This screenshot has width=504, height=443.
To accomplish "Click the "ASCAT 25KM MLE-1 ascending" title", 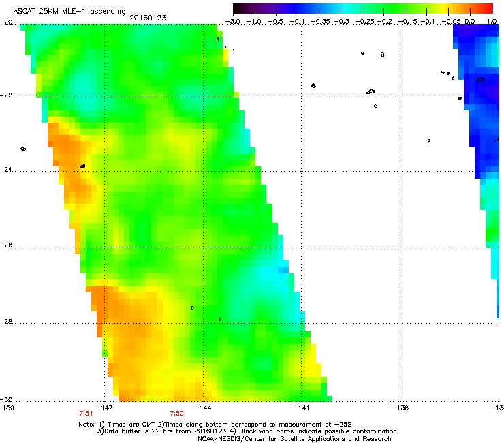I will click(69, 11).
